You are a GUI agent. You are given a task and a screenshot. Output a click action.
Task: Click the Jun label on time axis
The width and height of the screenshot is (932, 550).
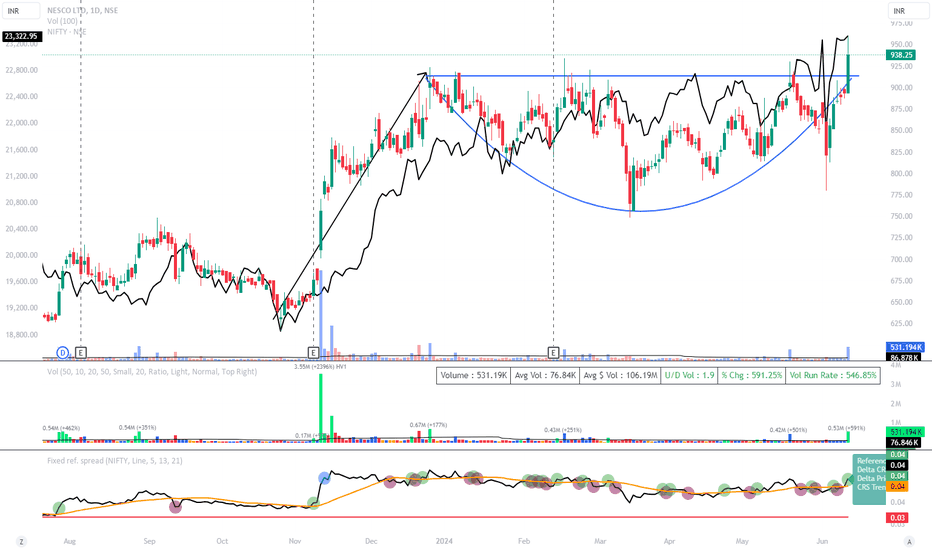tap(822, 541)
